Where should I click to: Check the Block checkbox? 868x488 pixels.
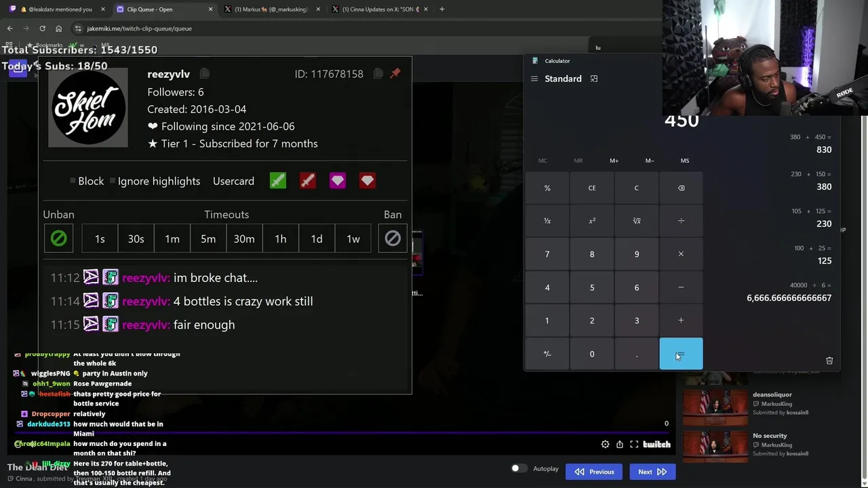click(x=73, y=181)
